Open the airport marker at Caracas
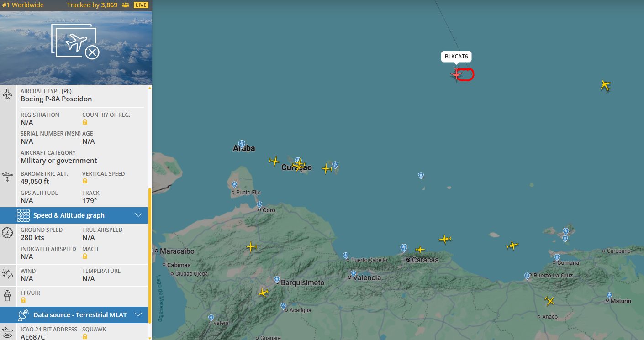 tap(403, 248)
